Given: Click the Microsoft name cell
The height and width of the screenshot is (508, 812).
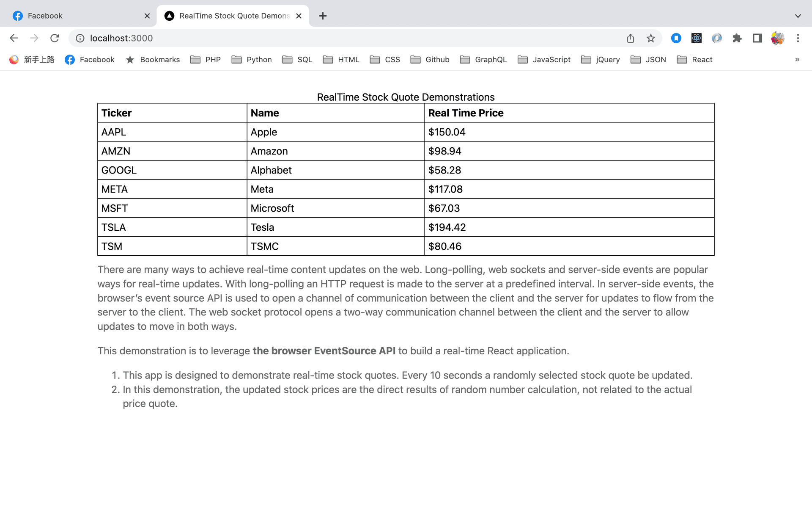Looking at the screenshot, I should [x=336, y=208].
